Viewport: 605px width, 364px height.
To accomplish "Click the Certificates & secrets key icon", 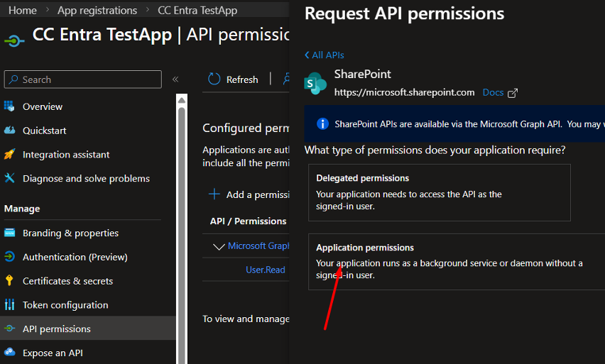I will 9,281.
